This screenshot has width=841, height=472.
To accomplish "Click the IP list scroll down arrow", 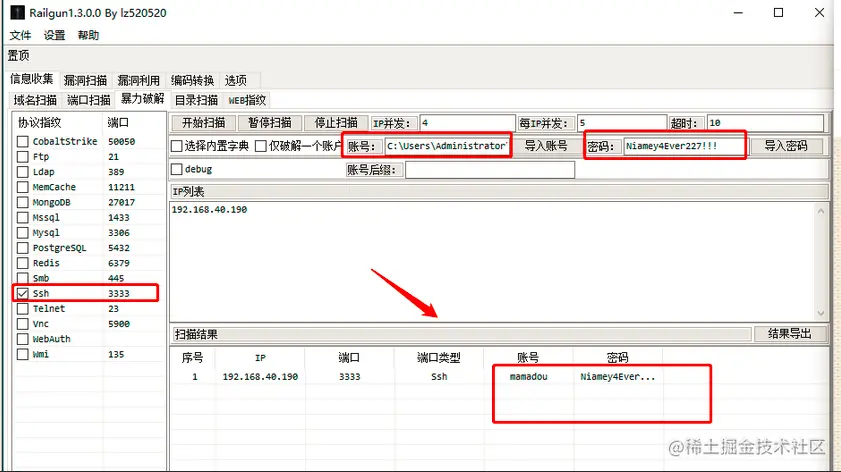I will point(821,313).
